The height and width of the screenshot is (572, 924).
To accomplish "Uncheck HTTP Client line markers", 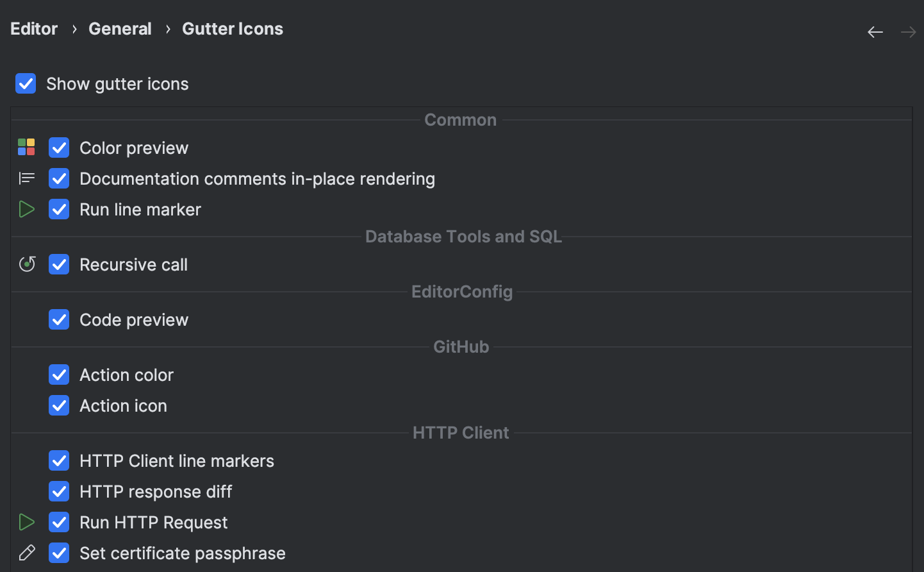I will pos(59,460).
